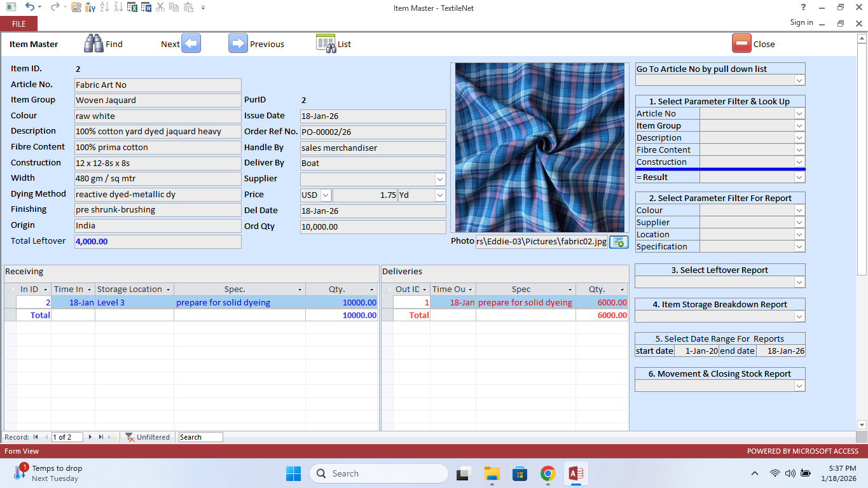This screenshot has width=868, height=488.
Task: Click the Undo arrow in quick access toolbar
Action: pyautogui.click(x=29, y=8)
